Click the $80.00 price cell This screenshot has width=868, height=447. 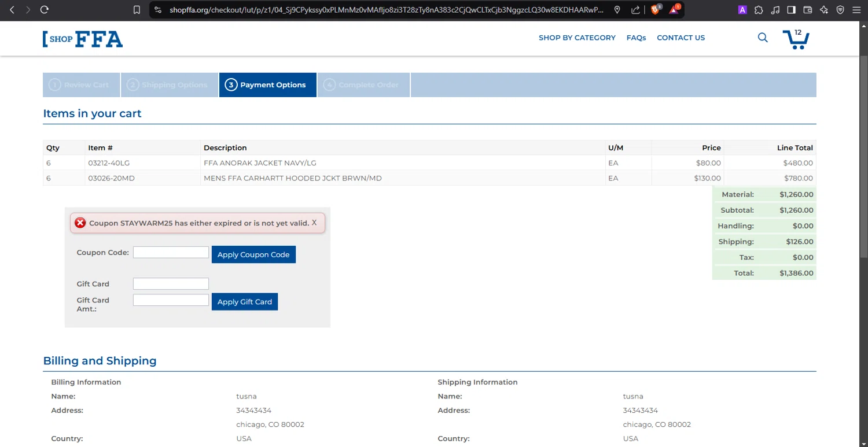tap(708, 163)
